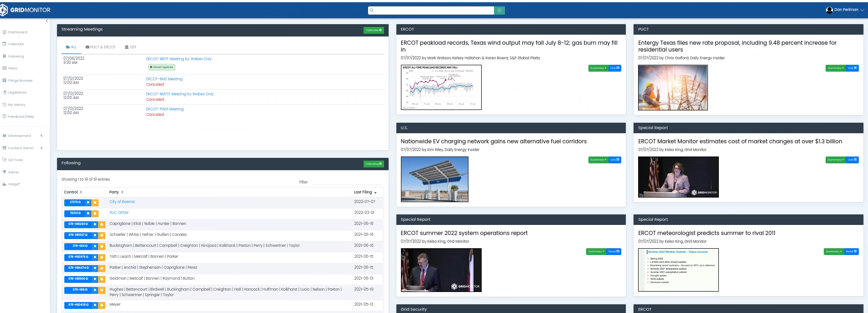Screen dimensions: 868x313
Task: Click the search magnifier icon in top bar
Action: click(372, 10)
